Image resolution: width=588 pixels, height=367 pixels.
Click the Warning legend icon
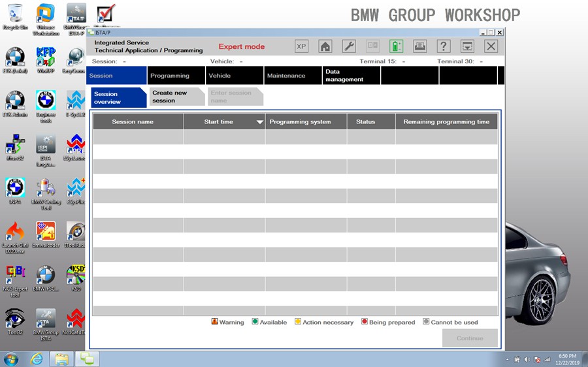(214, 321)
